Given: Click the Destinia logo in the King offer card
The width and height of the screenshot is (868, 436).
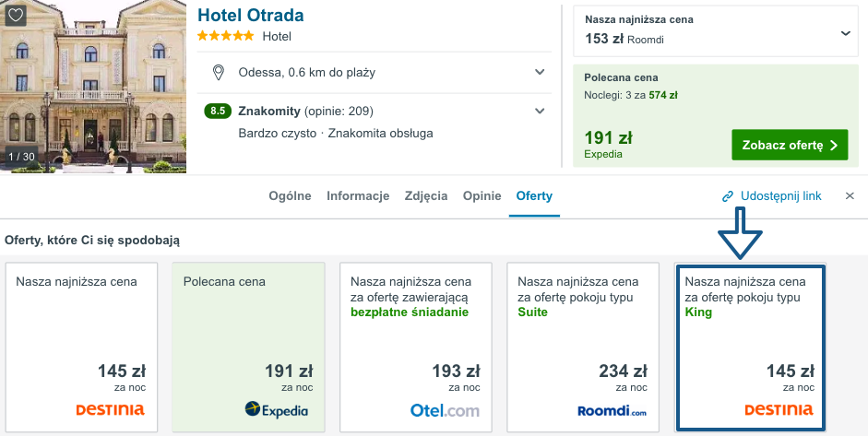Looking at the screenshot, I should (x=779, y=410).
